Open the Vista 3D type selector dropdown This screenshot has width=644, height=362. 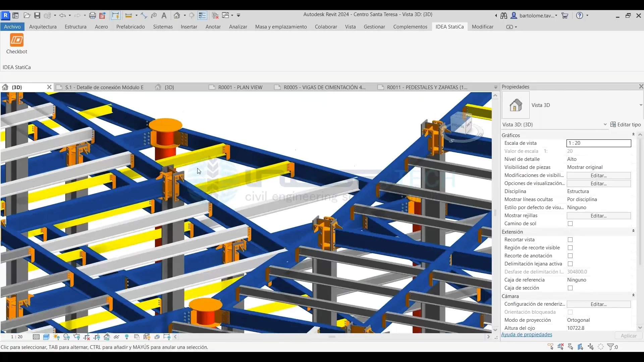click(605, 124)
